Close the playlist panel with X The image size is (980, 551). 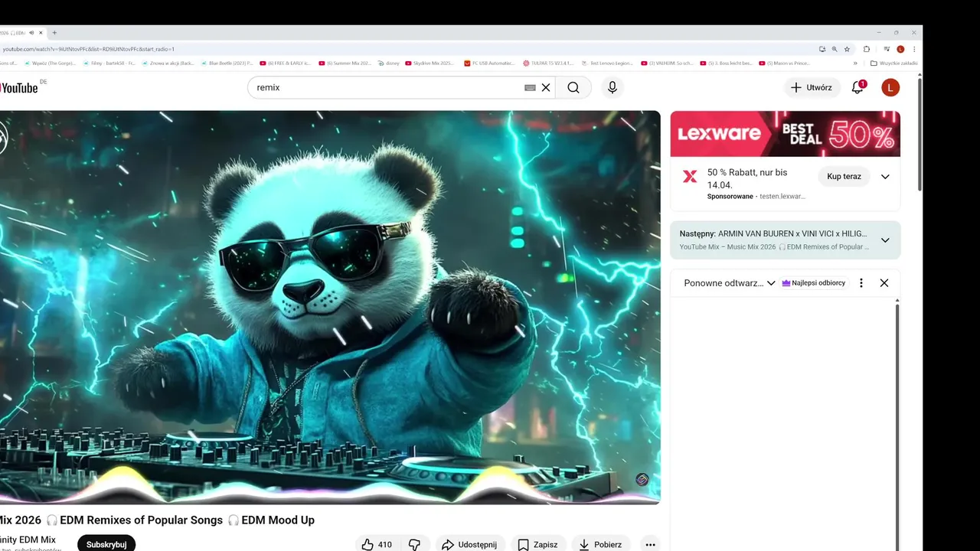pyautogui.click(x=884, y=283)
